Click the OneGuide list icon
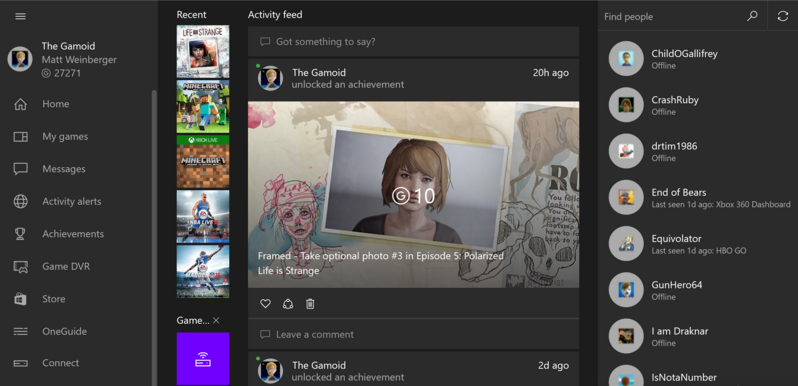Image resolution: width=798 pixels, height=386 pixels. [20, 332]
